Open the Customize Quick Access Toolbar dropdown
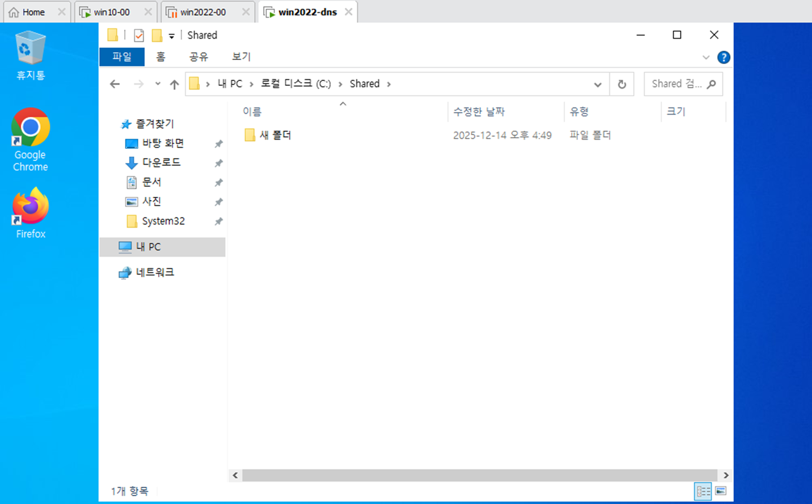 (x=172, y=36)
